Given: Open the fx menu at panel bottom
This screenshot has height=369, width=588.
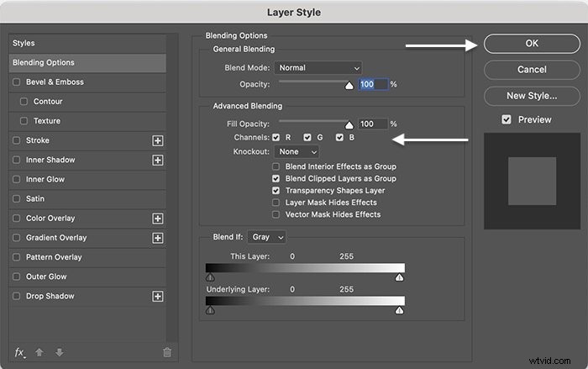Looking at the screenshot, I should pos(20,352).
